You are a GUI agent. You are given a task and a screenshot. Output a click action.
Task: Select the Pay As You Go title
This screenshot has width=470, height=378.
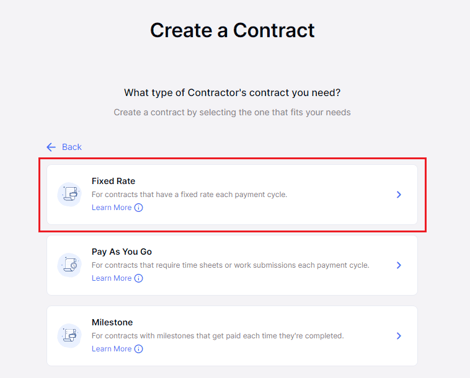[122, 252]
